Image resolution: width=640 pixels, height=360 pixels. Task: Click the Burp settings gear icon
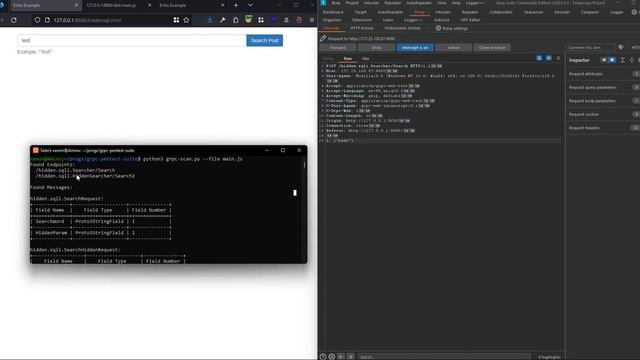coord(634,12)
